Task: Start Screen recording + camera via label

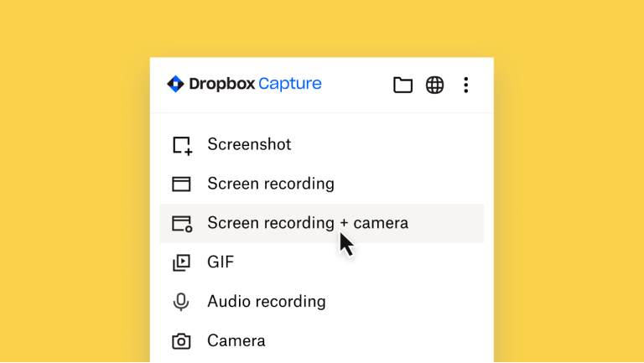Action: (307, 223)
